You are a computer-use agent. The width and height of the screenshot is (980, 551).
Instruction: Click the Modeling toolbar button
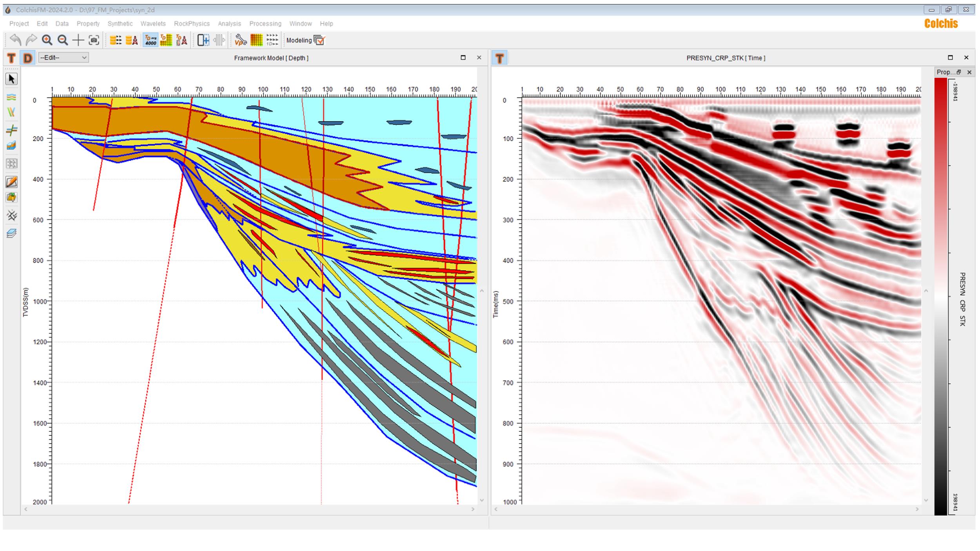[300, 40]
